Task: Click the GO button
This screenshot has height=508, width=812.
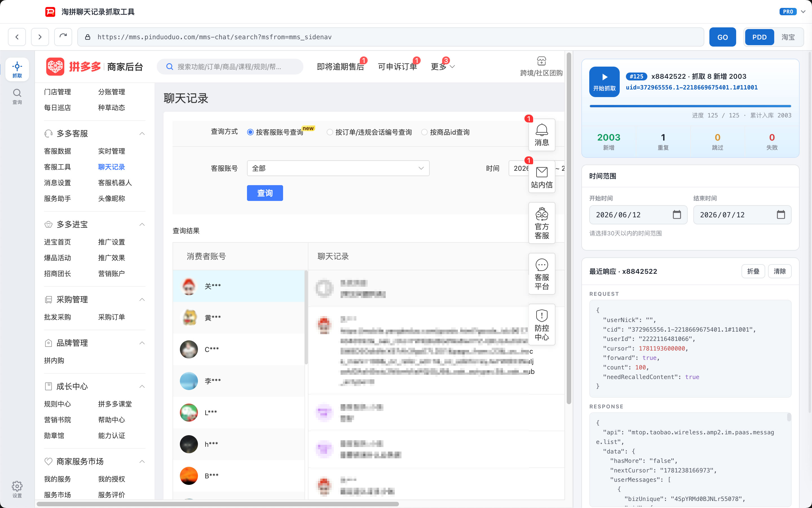Action: click(x=722, y=37)
